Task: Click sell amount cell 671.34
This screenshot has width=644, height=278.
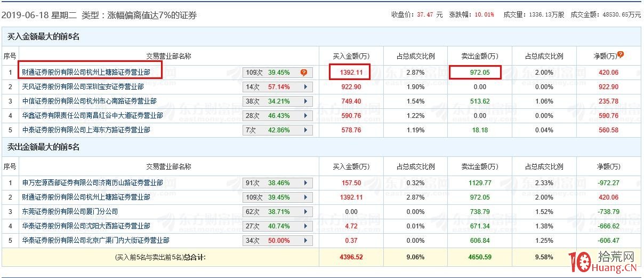Action: coord(479,226)
